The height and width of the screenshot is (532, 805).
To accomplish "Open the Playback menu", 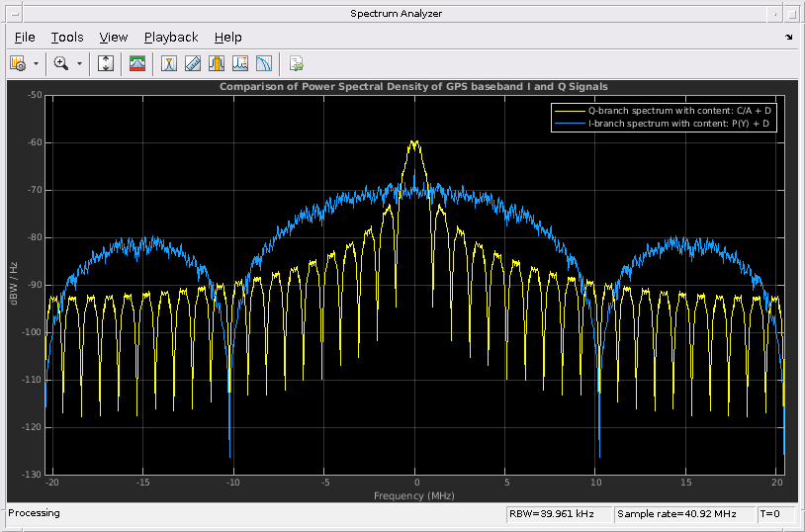I will pos(171,38).
